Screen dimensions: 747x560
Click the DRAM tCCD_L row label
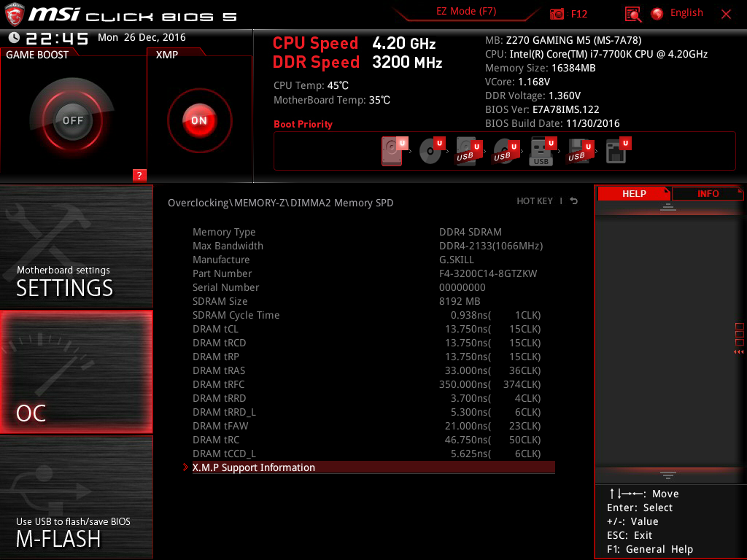point(224,454)
